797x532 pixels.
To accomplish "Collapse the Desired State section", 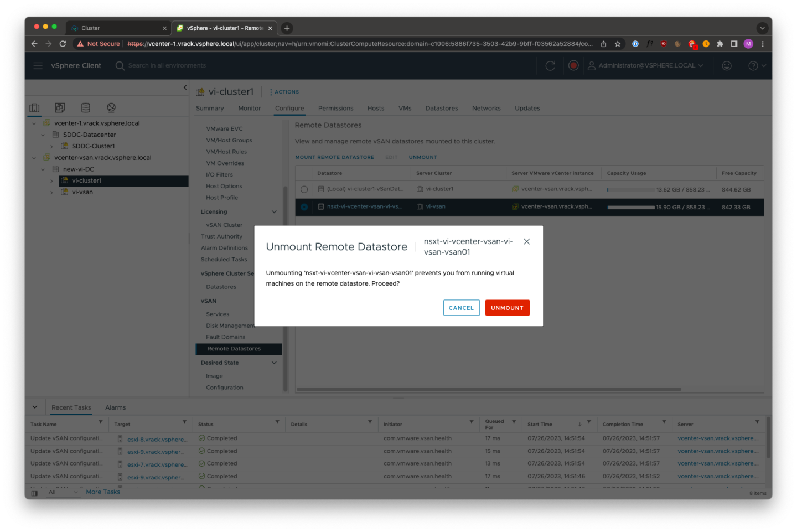I will 274,363.
